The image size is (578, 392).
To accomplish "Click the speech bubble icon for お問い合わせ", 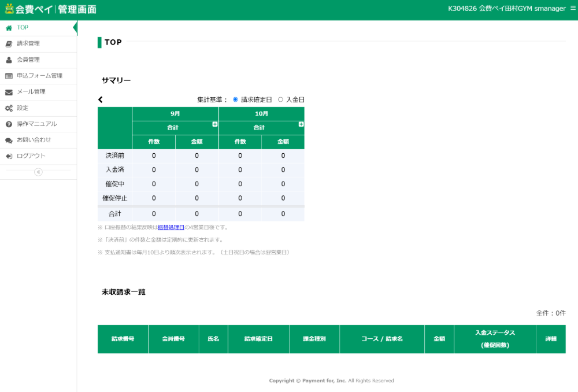I will 9,140.
